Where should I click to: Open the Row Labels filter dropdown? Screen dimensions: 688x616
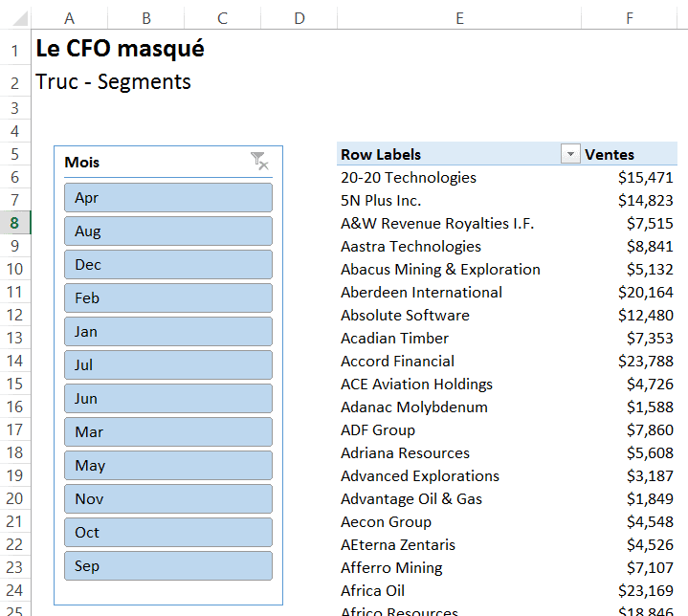[570, 155]
